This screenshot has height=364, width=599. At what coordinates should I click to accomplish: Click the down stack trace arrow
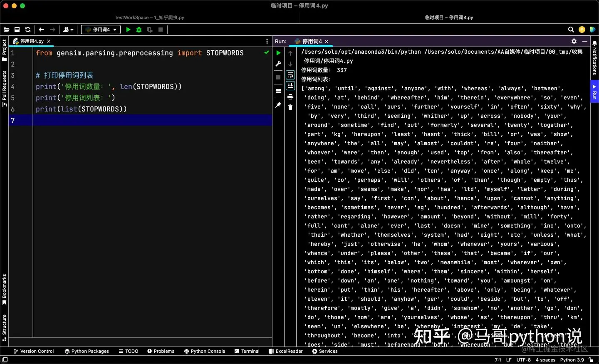point(290,64)
